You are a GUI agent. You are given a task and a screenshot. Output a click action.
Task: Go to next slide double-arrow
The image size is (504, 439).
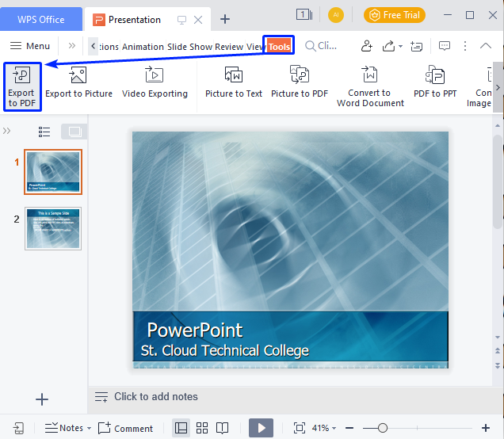(x=498, y=365)
